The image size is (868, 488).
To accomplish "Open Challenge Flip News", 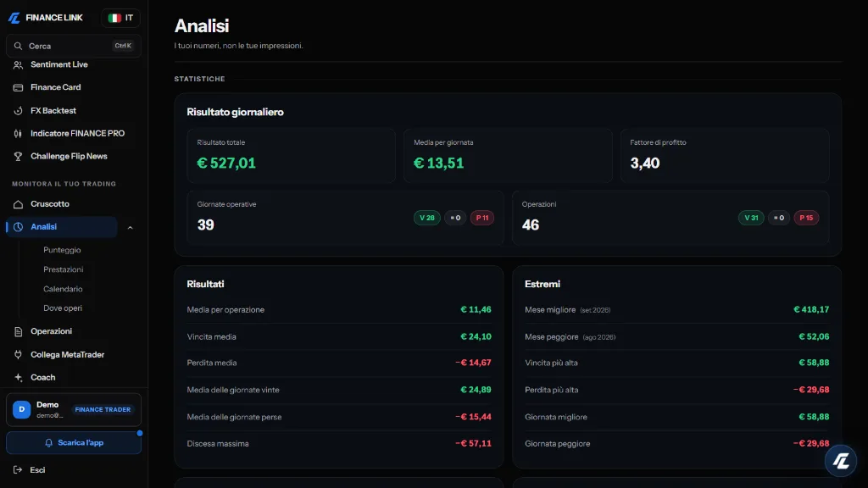I will 69,157.
